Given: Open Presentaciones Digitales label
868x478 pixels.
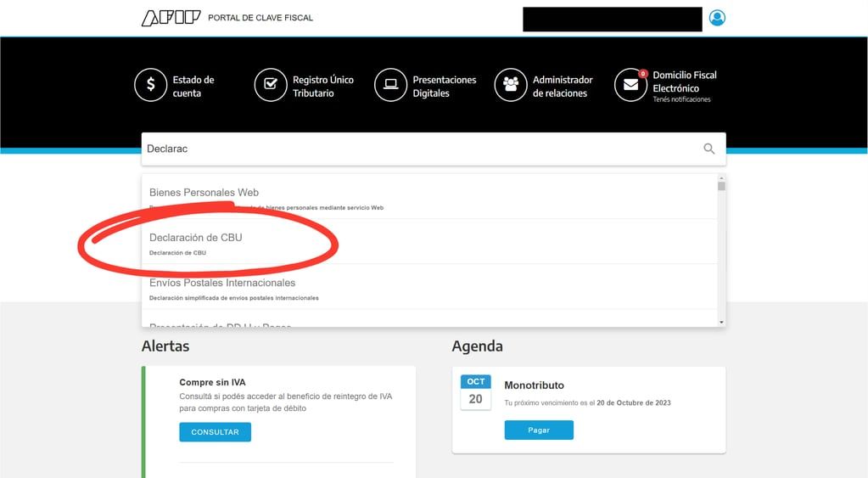Looking at the screenshot, I should tap(445, 87).
